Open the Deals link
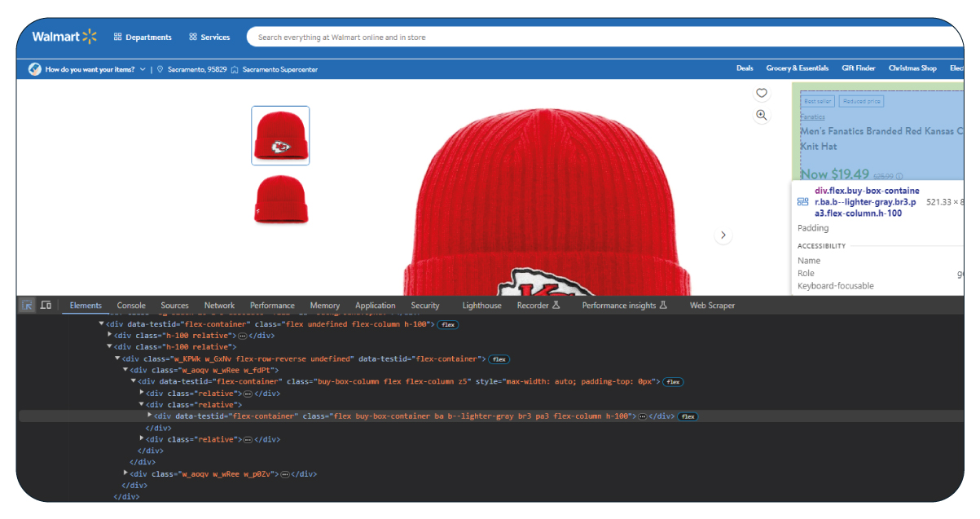 pyautogui.click(x=745, y=68)
